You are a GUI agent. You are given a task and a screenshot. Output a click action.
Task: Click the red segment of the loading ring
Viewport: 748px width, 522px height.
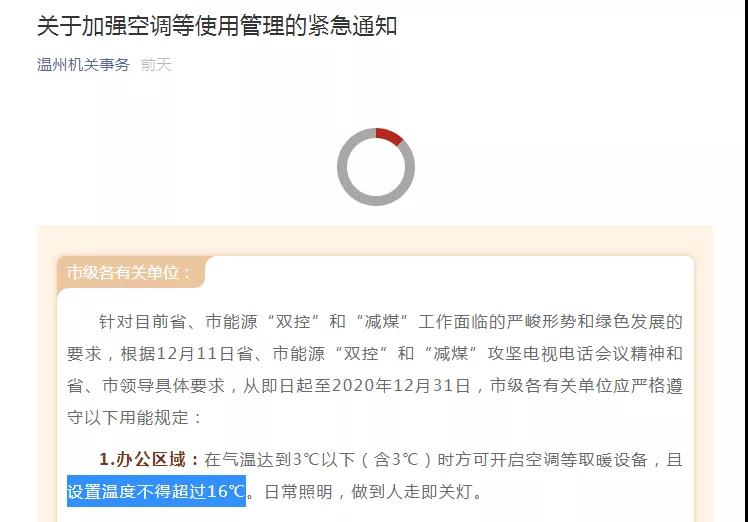[389, 136]
